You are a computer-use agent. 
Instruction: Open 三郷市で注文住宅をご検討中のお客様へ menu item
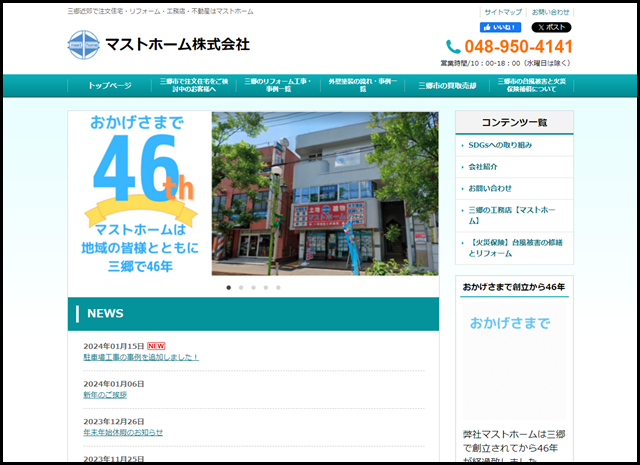(194, 85)
